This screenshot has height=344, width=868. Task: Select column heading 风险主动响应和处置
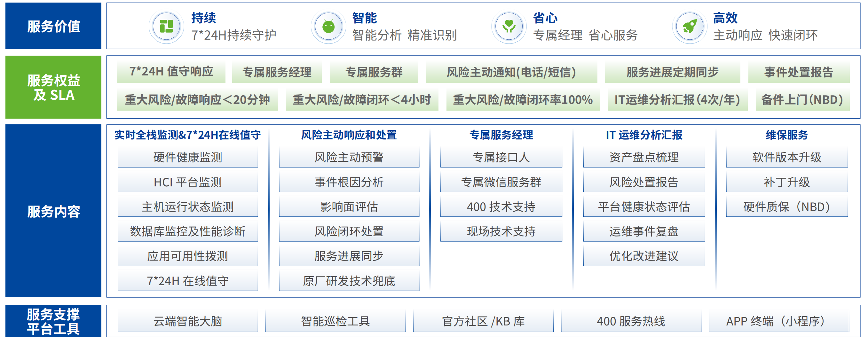pos(349,135)
